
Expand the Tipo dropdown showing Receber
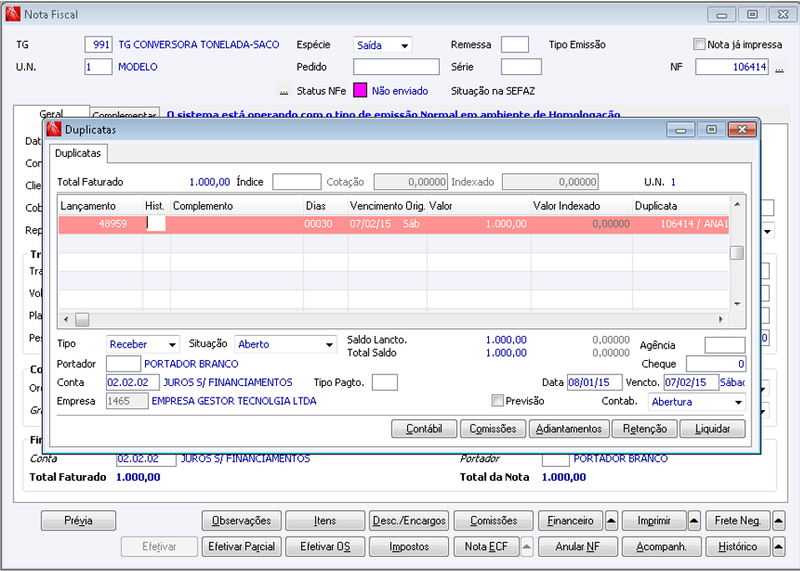pyautogui.click(x=143, y=344)
